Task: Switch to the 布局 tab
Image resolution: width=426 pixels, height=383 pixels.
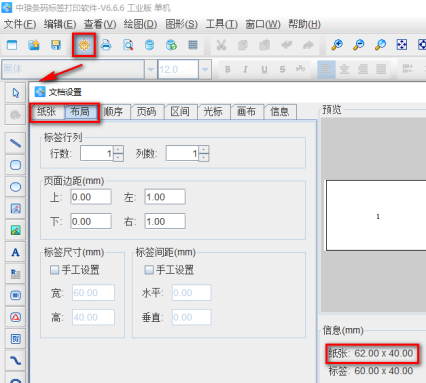Action: coord(80,111)
